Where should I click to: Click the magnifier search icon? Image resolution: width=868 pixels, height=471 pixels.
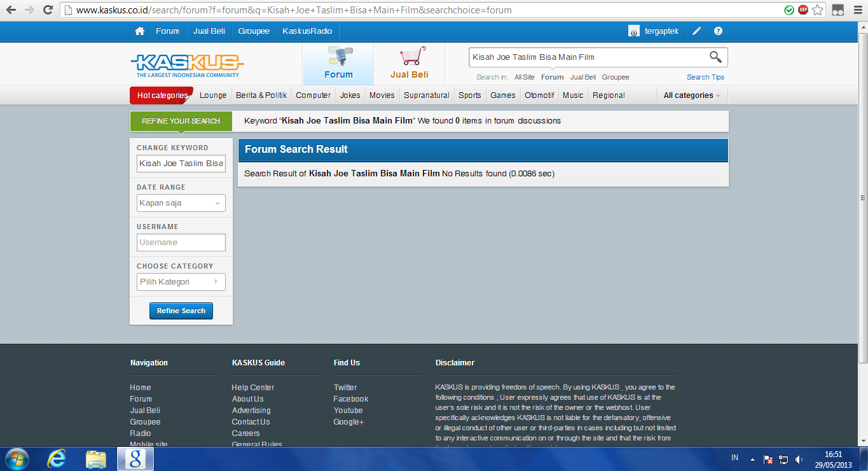[715, 57]
